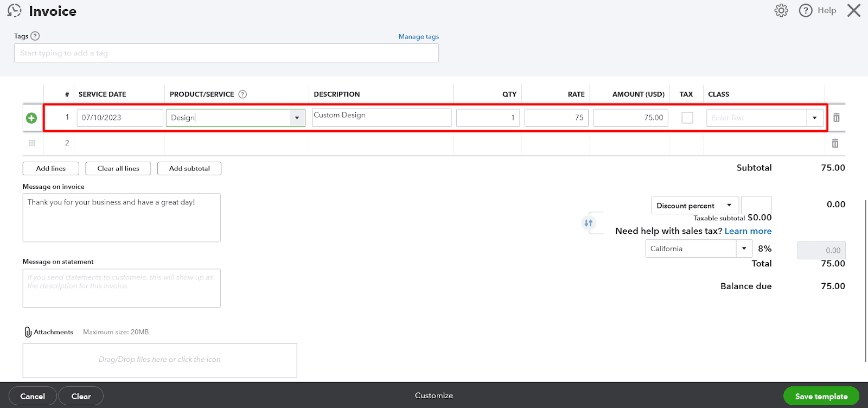This screenshot has height=408, width=868.
Task: Click the Message on statement text box
Action: pos(122,288)
